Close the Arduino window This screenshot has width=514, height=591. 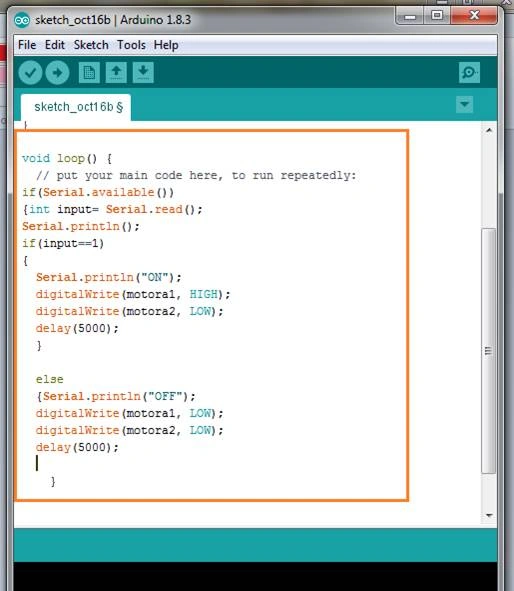(474, 16)
